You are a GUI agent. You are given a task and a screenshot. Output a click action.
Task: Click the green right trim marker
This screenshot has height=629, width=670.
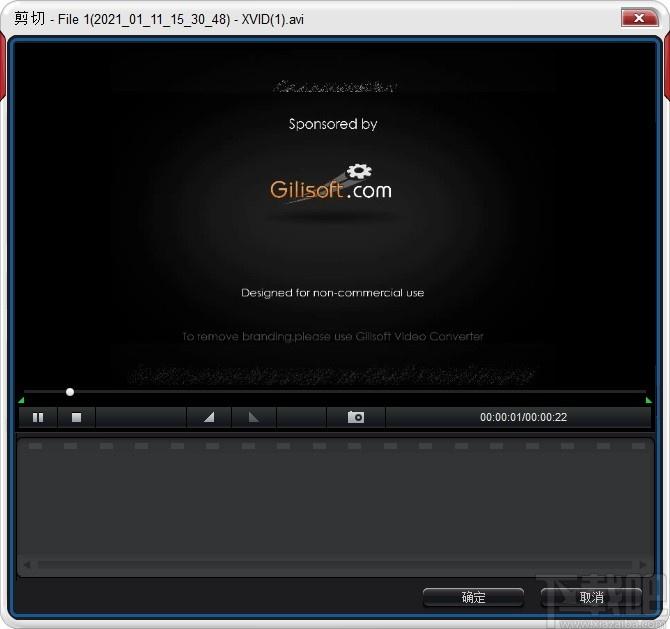click(648, 400)
